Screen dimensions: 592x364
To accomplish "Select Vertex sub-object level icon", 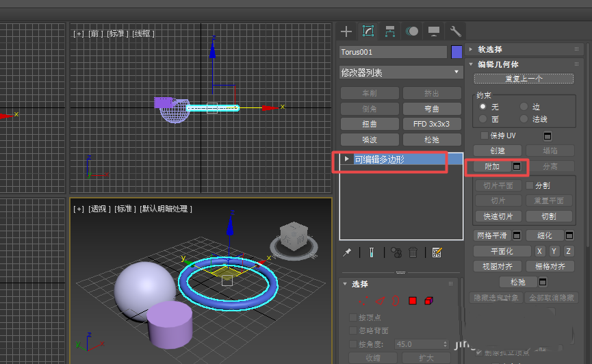I will tap(363, 301).
